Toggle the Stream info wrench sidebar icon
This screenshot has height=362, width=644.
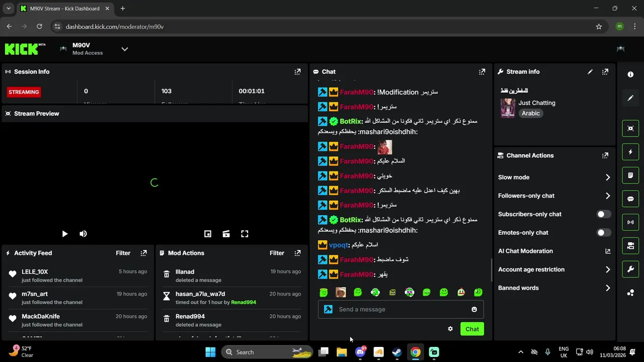630,269
